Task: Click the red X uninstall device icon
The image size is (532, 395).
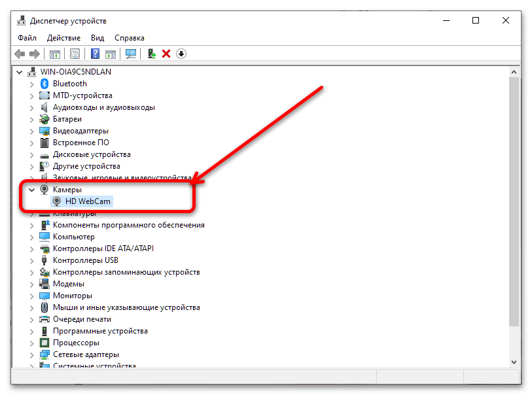Action: tap(166, 54)
